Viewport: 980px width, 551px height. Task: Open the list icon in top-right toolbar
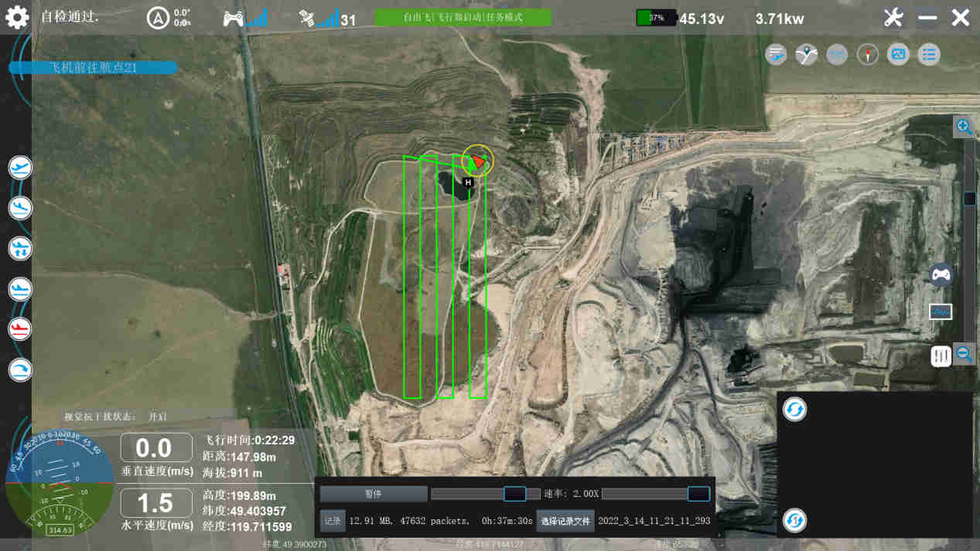929,55
